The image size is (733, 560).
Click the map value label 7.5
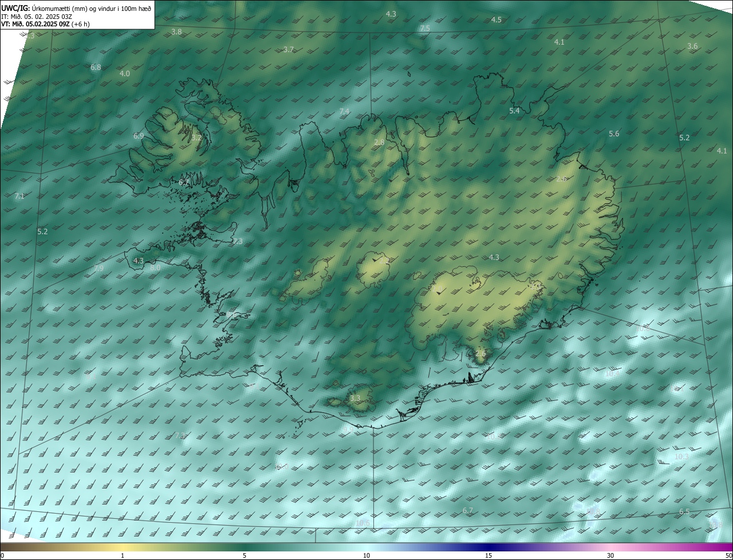(x=425, y=28)
